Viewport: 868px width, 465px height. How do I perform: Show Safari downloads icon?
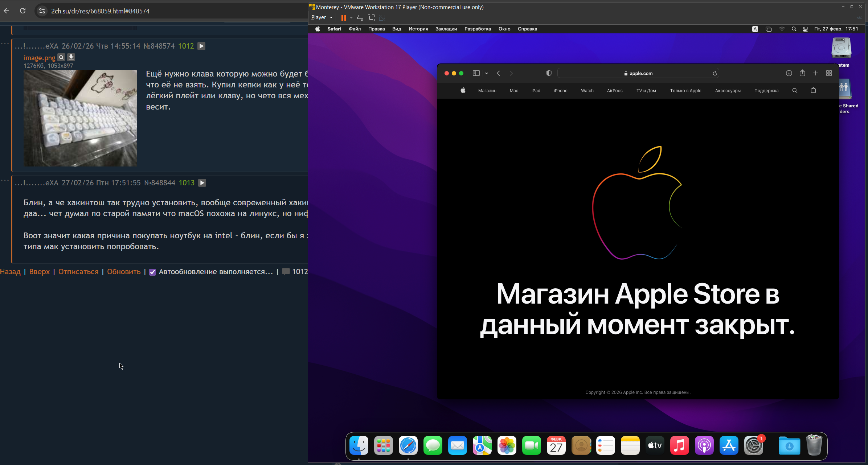point(789,73)
